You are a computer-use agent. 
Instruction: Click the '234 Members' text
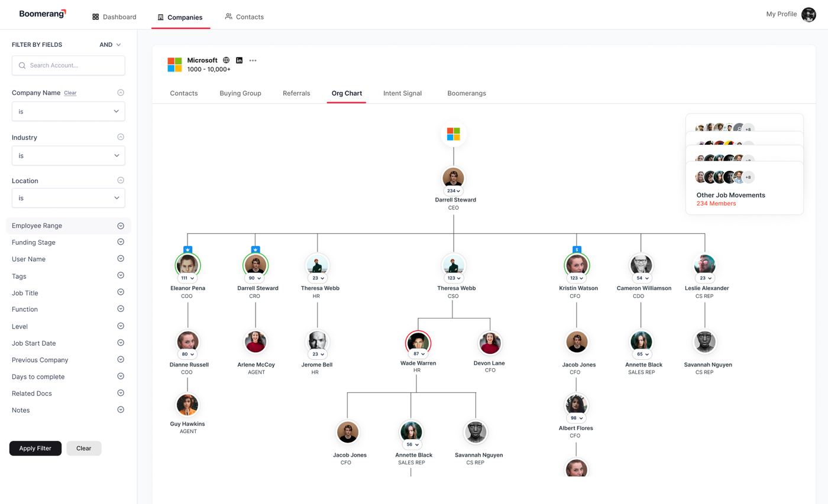tap(716, 203)
